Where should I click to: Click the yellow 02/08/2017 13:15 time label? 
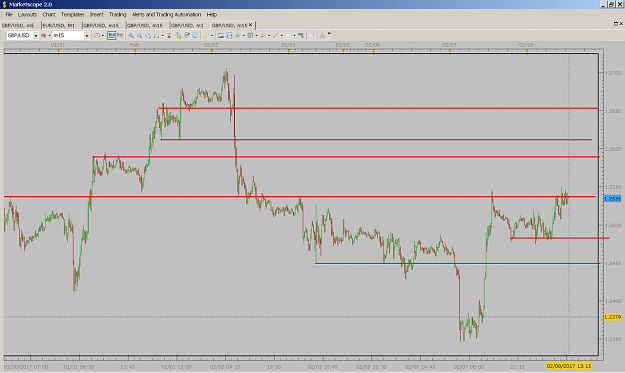pyautogui.click(x=569, y=366)
